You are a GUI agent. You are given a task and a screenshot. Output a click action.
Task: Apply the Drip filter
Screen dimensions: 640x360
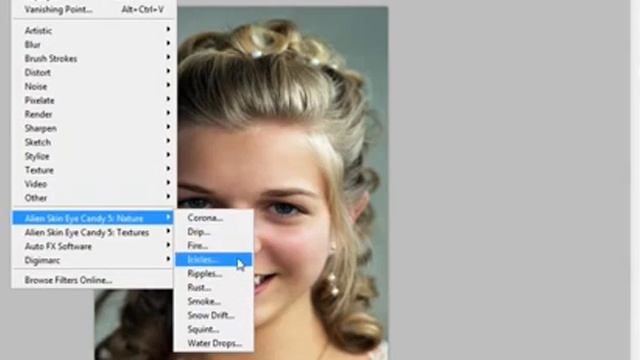coord(213,231)
